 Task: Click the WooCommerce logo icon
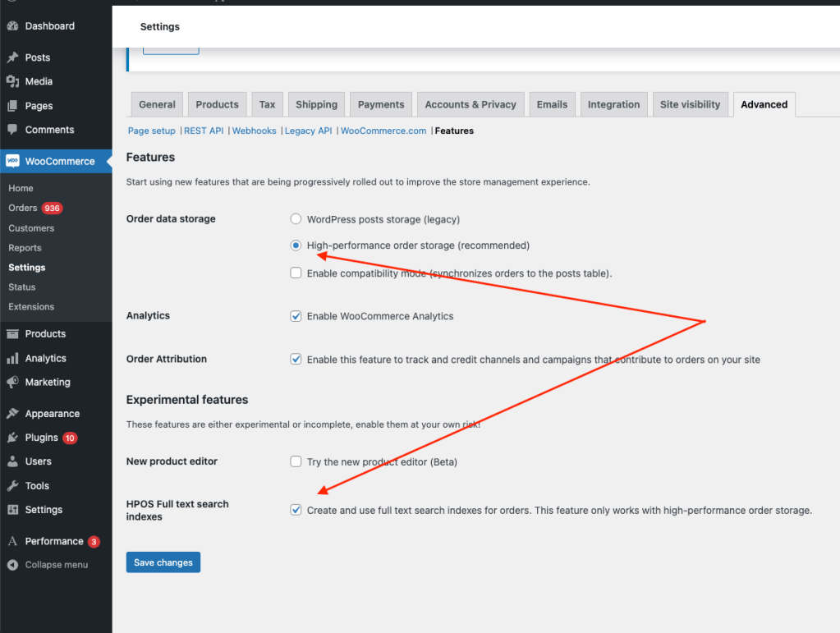[12, 161]
